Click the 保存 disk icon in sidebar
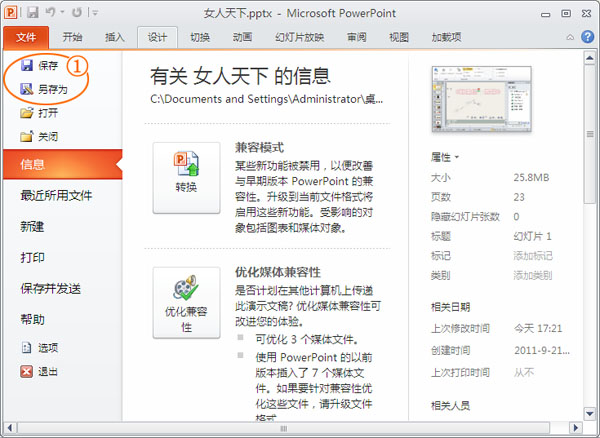Image resolution: width=600 pixels, height=438 pixels. click(27, 65)
